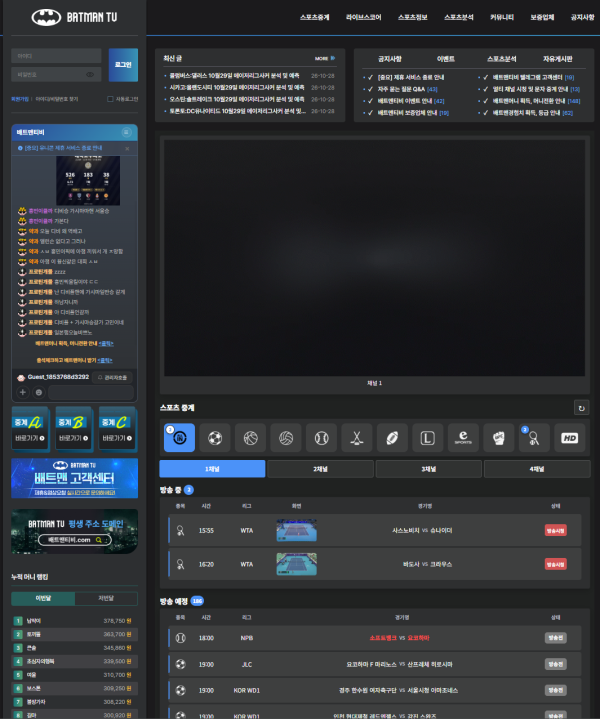Click the scoreboard image in chat
The width and height of the screenshot is (600, 719).
[88, 180]
